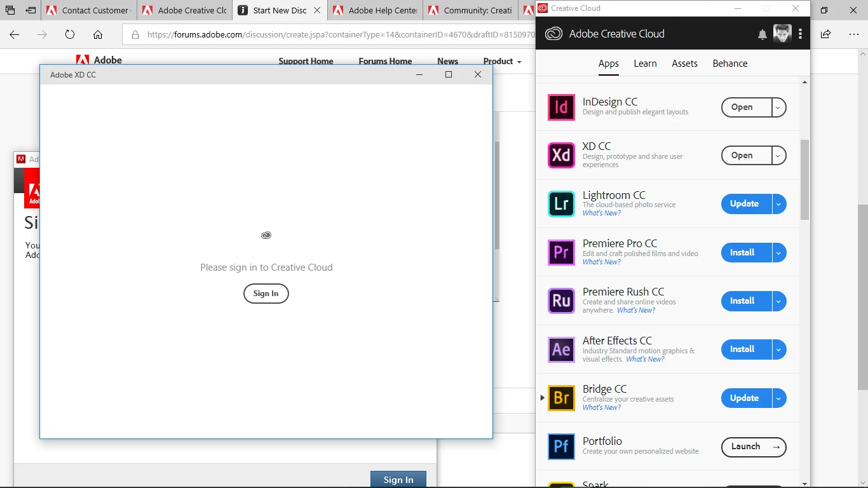This screenshot has height=488, width=868.
Task: Close the Start New Discussion browser tab
Action: (x=317, y=10)
